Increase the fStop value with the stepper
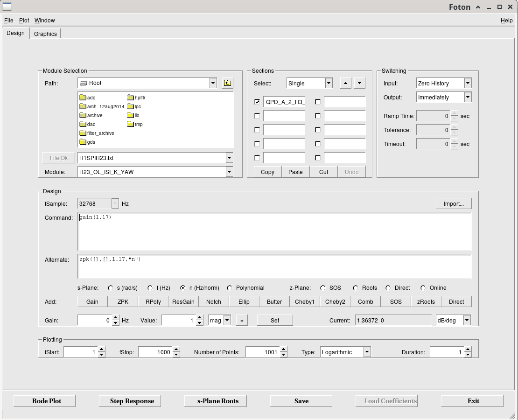This screenshot has height=420, width=518. pyautogui.click(x=176, y=350)
